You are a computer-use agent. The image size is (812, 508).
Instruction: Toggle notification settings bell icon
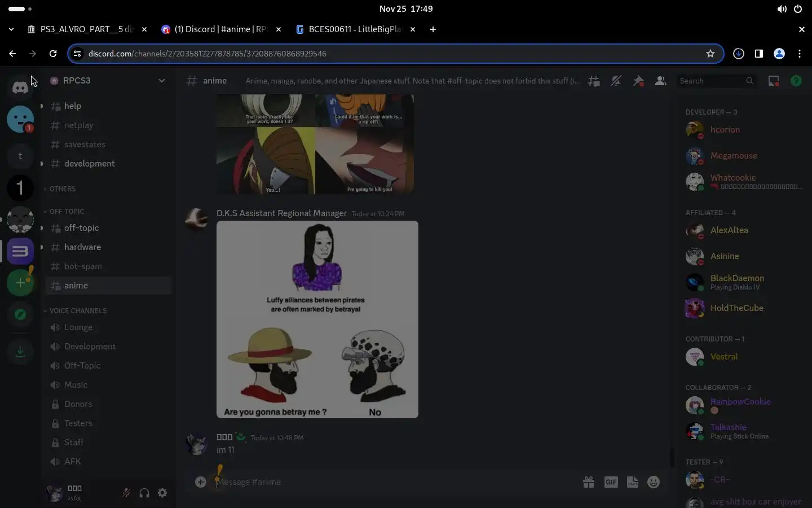click(x=616, y=81)
